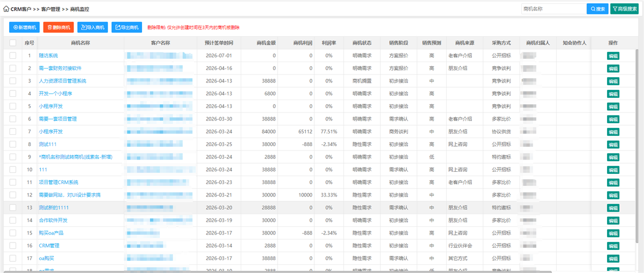Select the checkbox beside 人力资源项目管理系统
The image size is (644, 273).
point(13,81)
